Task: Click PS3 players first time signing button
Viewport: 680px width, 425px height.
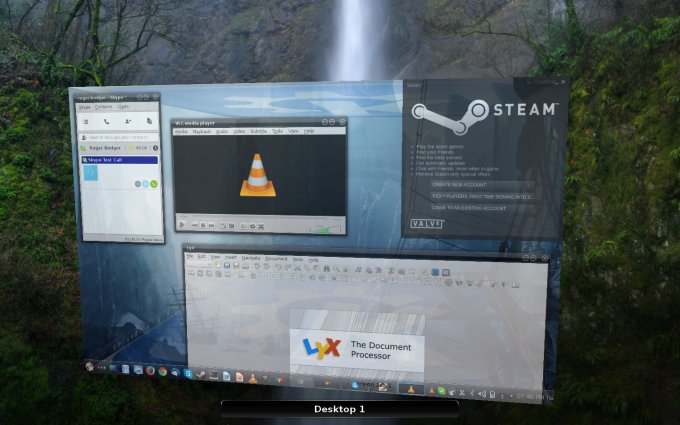Action: click(x=482, y=196)
